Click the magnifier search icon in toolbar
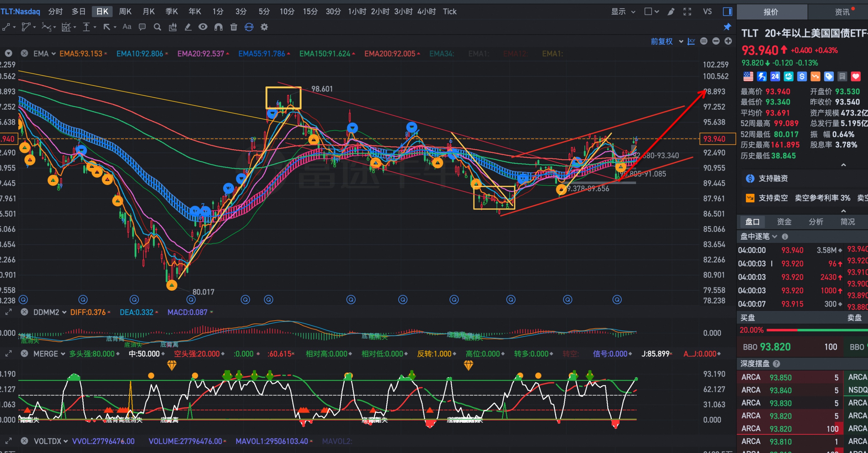Screen dimensions: 868x453 coord(157,27)
